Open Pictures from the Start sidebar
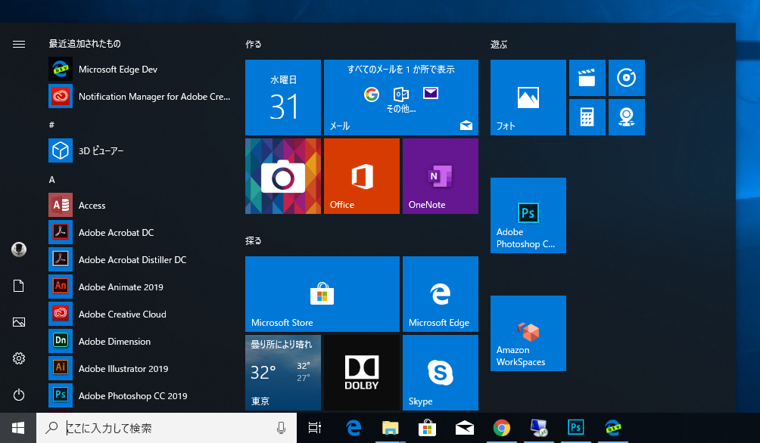 19,322
